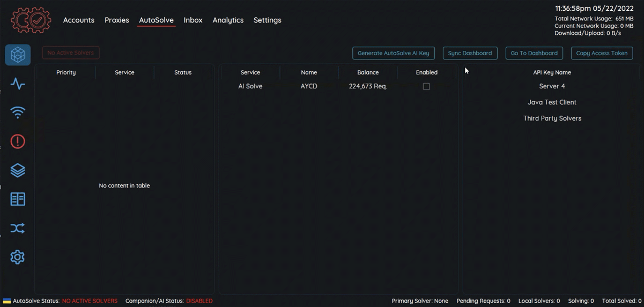Click Solving: 0 status entry
The height and width of the screenshot is (307, 644).
[x=581, y=301]
